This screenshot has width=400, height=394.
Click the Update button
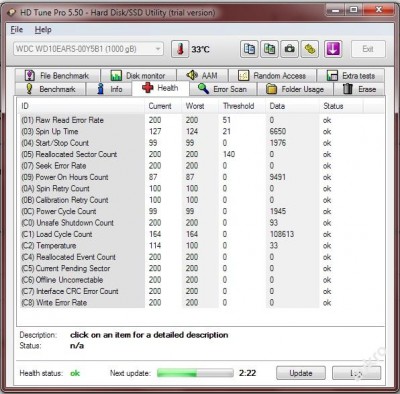(301, 373)
